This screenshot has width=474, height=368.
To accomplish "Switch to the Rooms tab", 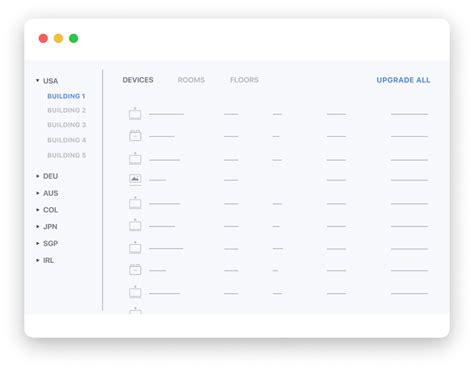I will 191,80.
